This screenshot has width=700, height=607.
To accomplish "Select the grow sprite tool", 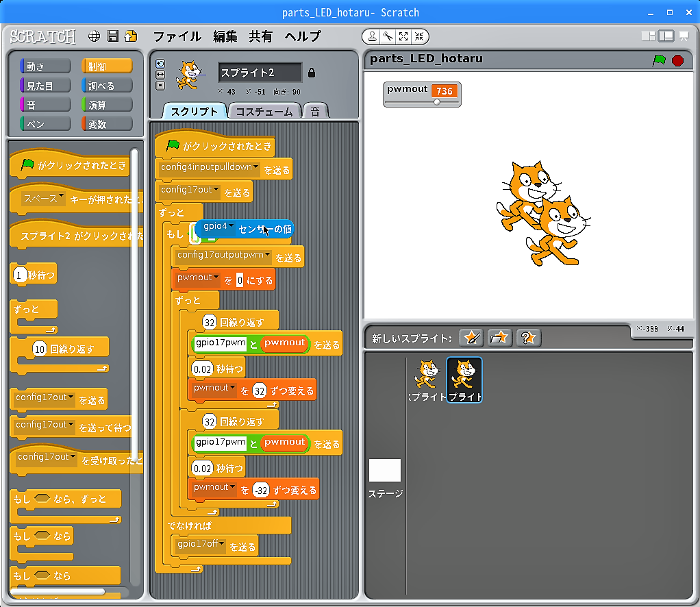I will pyautogui.click(x=403, y=36).
